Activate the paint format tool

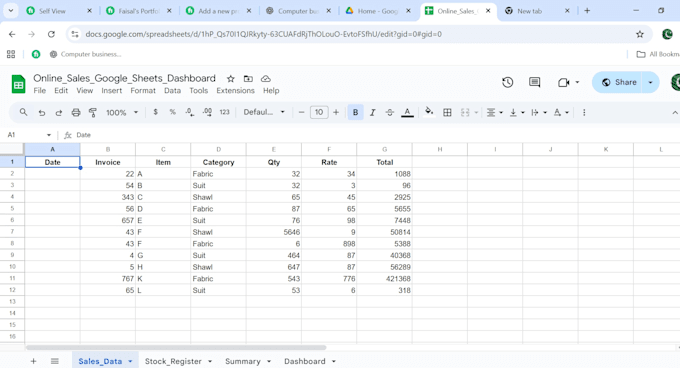click(93, 113)
